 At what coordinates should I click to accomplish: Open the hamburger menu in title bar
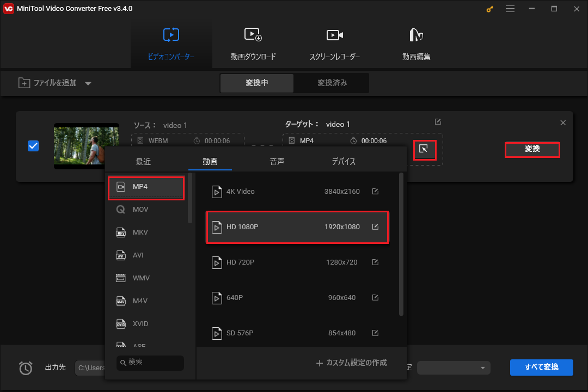tap(510, 9)
